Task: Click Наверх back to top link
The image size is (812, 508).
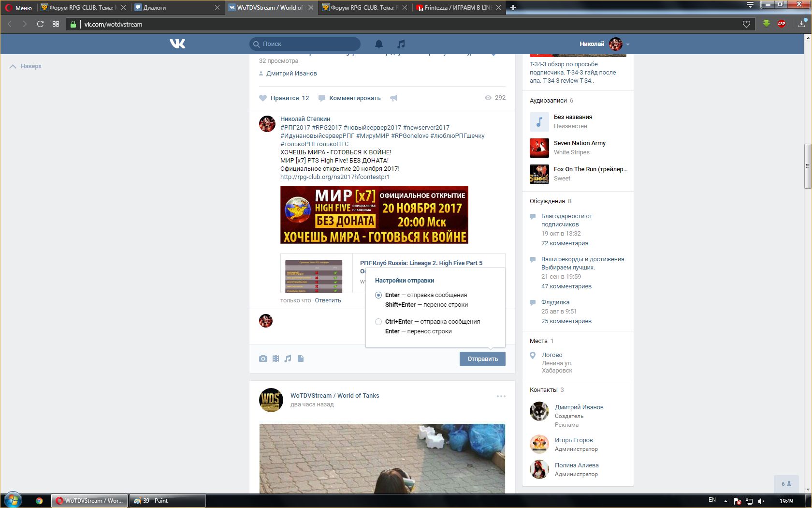Action: [x=26, y=66]
